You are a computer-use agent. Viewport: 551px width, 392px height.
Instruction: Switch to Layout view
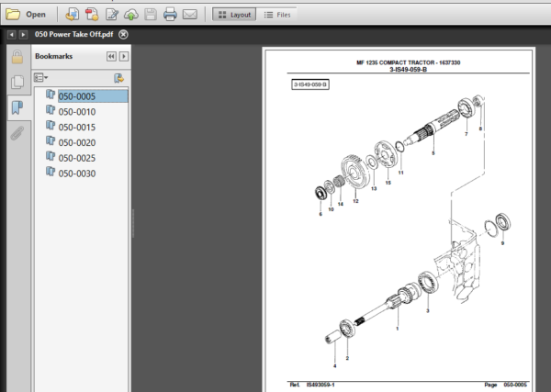click(x=234, y=15)
